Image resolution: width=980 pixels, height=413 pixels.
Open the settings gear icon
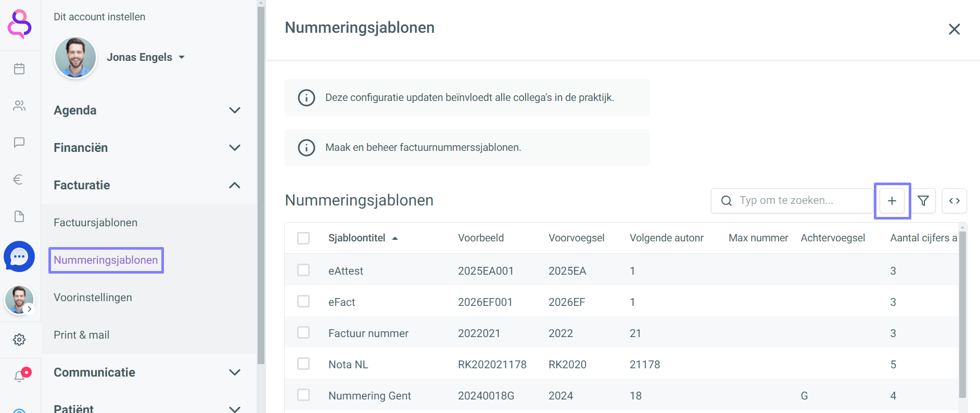(19, 340)
